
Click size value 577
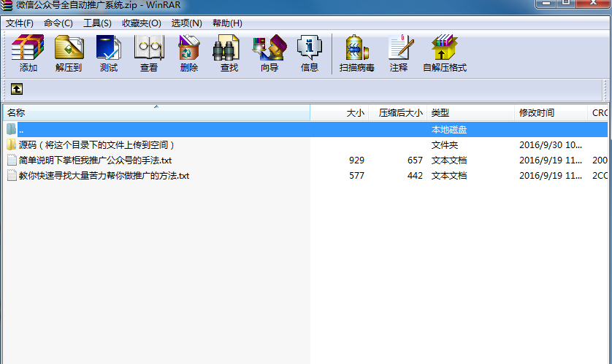[356, 175]
